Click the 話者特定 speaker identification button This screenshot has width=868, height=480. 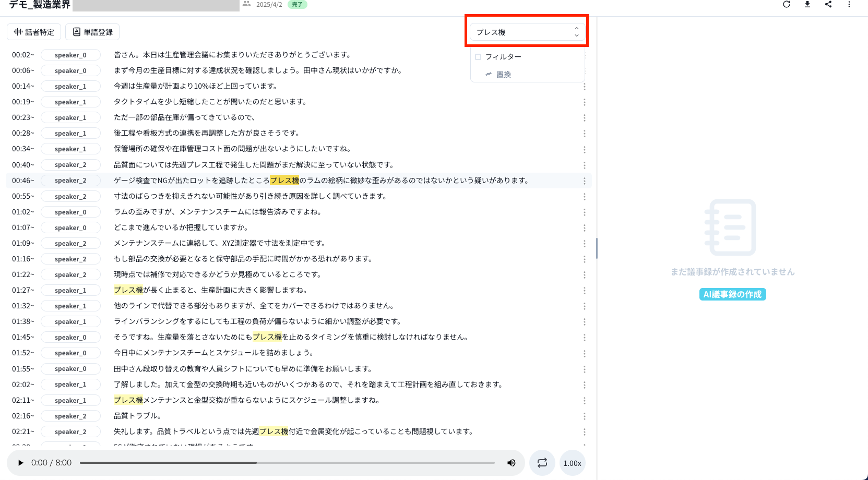click(34, 32)
